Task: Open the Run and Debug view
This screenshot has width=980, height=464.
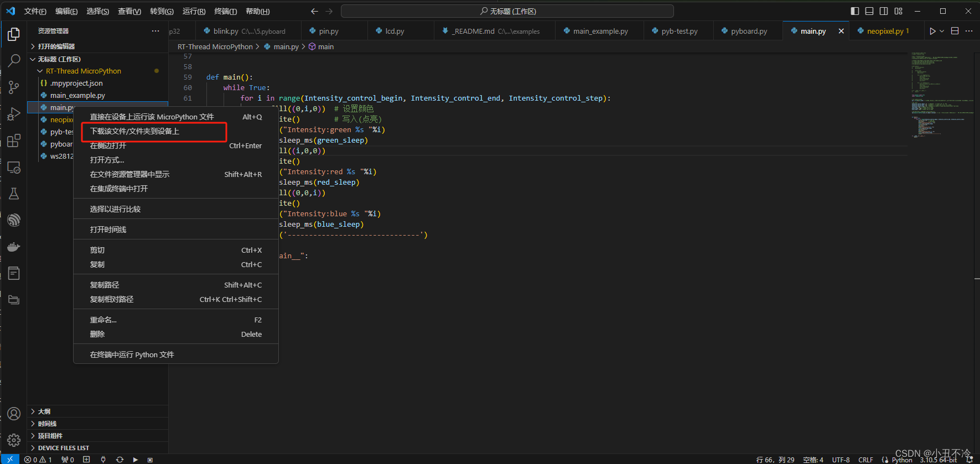Action: point(14,114)
